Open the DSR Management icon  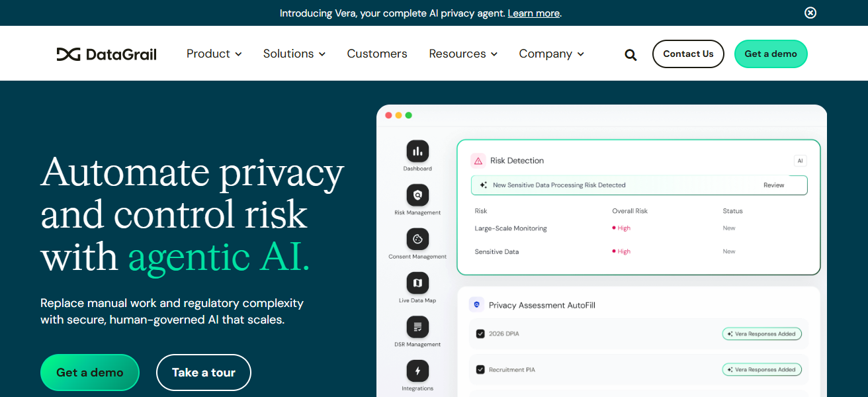pos(417,327)
